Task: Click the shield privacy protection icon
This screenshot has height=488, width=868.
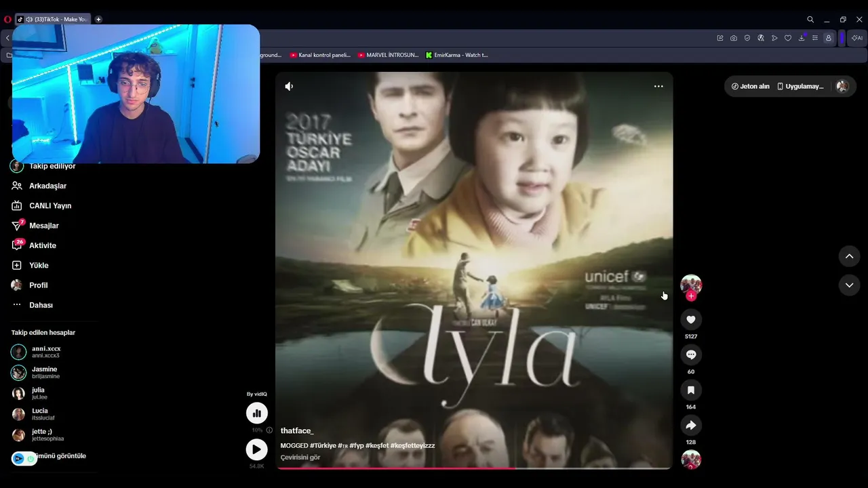Action: tap(747, 38)
